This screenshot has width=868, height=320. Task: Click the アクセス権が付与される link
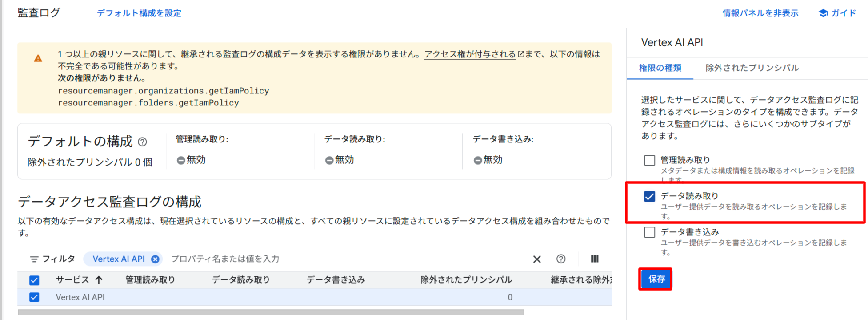[x=469, y=54]
